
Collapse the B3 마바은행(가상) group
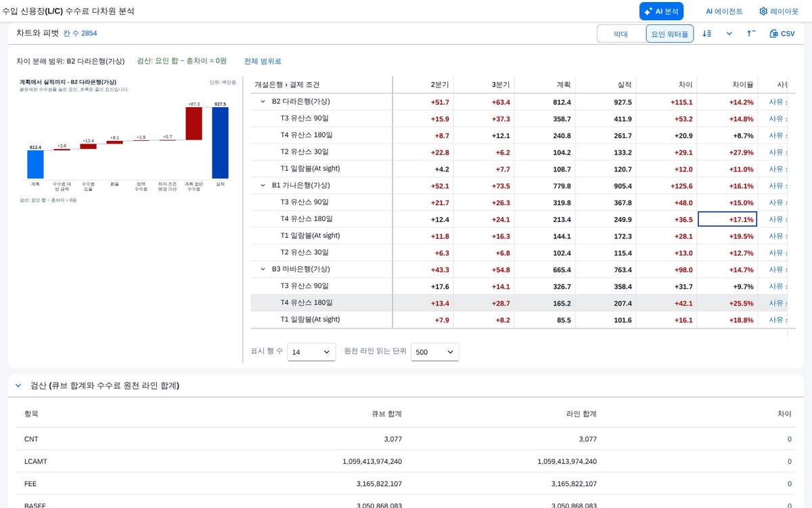click(x=263, y=270)
